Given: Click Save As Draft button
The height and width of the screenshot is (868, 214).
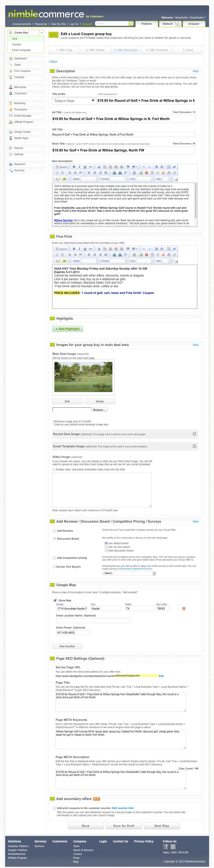Looking at the screenshot, I should (x=124, y=826).
